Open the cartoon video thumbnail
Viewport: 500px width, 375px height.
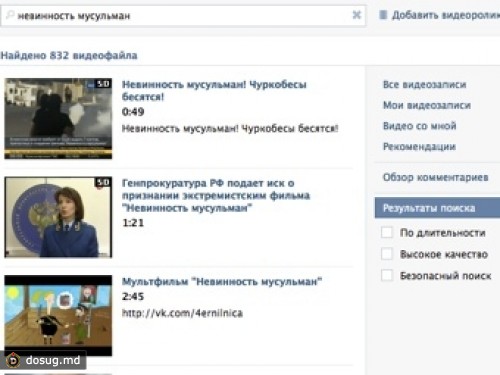pyautogui.click(x=58, y=315)
